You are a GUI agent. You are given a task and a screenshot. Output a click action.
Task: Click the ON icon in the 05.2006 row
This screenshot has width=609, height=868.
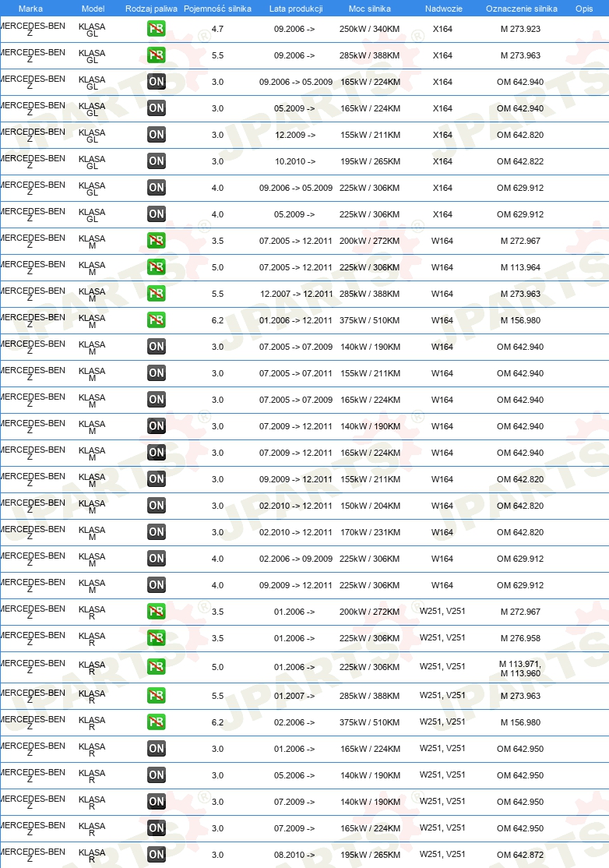[157, 775]
